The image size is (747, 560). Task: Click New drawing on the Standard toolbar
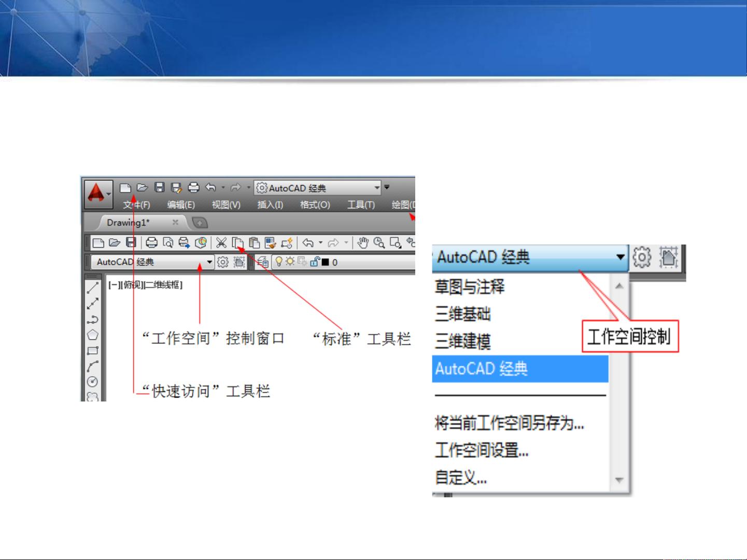(x=98, y=242)
